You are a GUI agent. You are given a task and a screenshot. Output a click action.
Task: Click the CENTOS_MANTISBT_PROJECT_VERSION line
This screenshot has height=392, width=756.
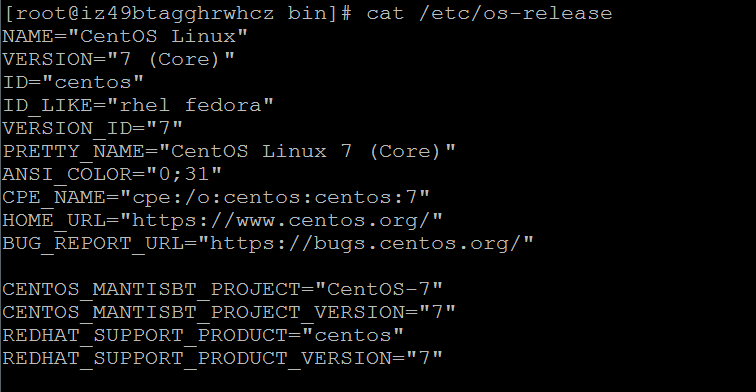(229, 313)
